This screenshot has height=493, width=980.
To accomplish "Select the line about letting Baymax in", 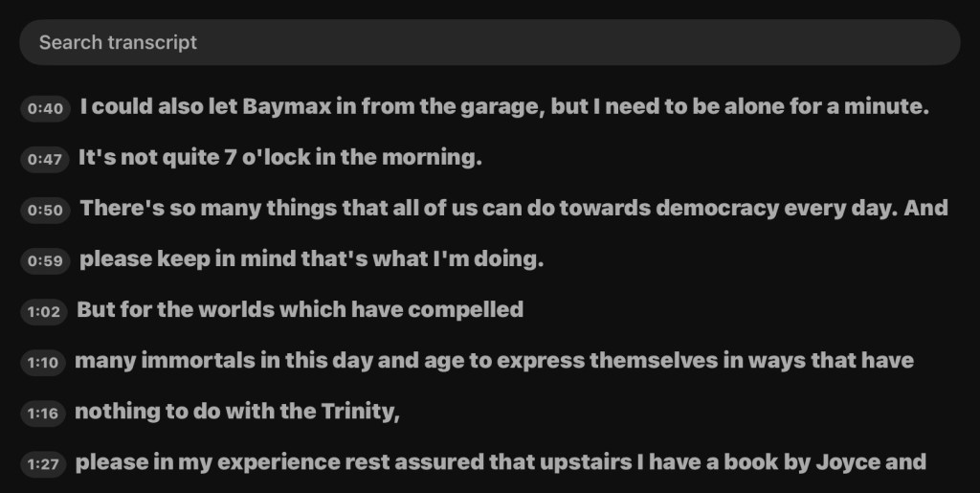I will (x=504, y=107).
